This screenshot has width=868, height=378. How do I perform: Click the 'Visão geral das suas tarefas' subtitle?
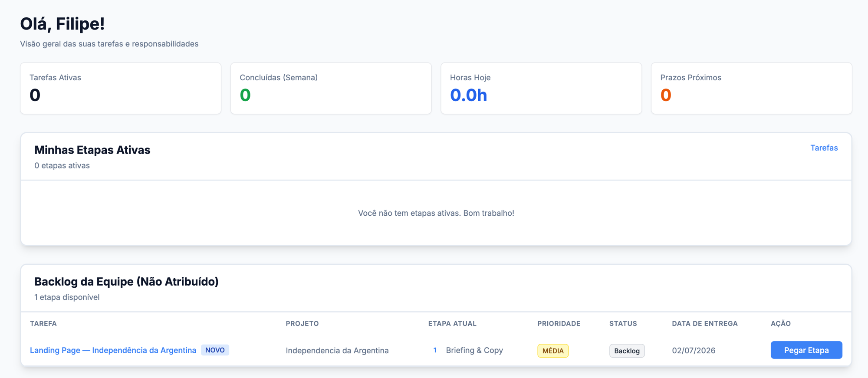[109, 44]
